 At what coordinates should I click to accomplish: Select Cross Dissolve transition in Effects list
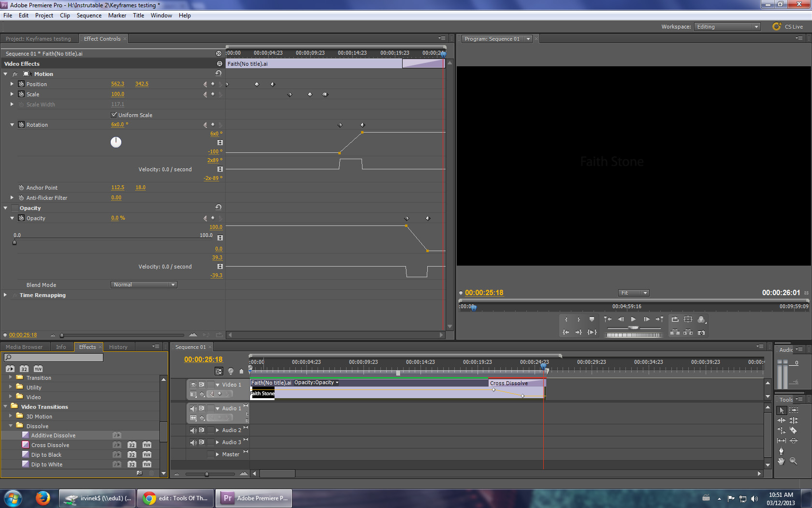(50, 445)
